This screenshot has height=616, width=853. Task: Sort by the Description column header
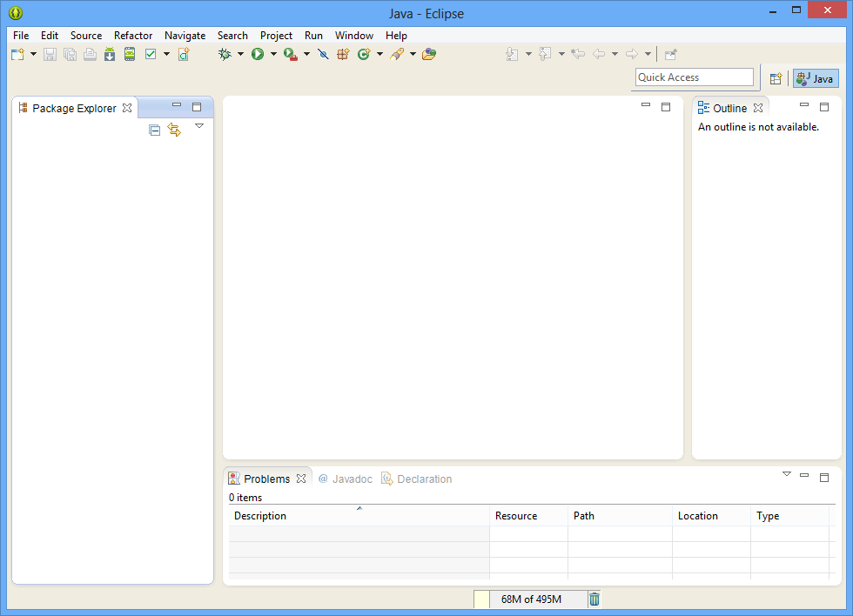[x=259, y=515]
